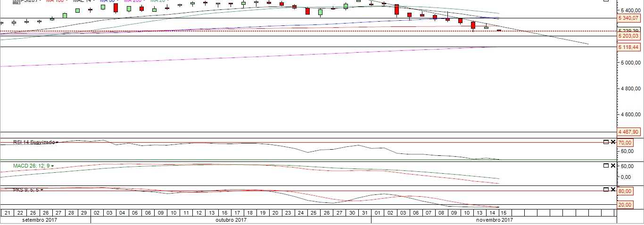This screenshot has width=644, height=225.
Task: Select the PKS 80,00 level label
Action: 625,192
